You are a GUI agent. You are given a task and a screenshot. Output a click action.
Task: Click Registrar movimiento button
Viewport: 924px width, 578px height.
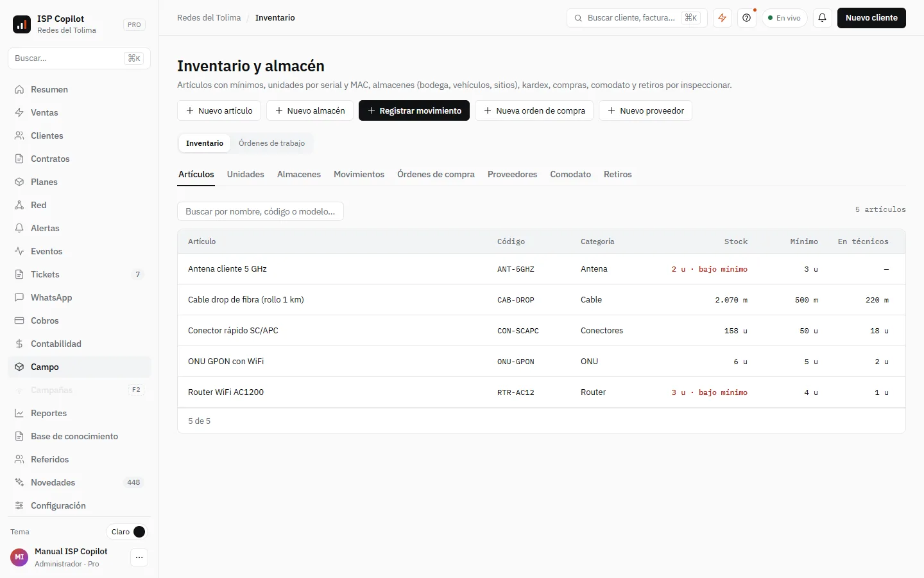(414, 110)
